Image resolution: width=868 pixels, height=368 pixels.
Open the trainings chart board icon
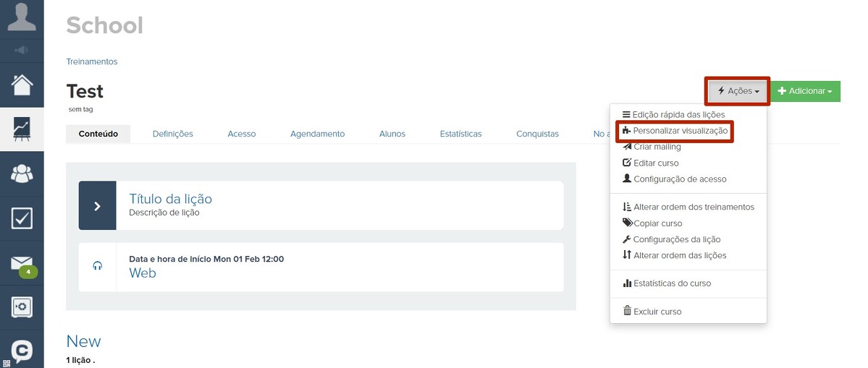tap(22, 129)
